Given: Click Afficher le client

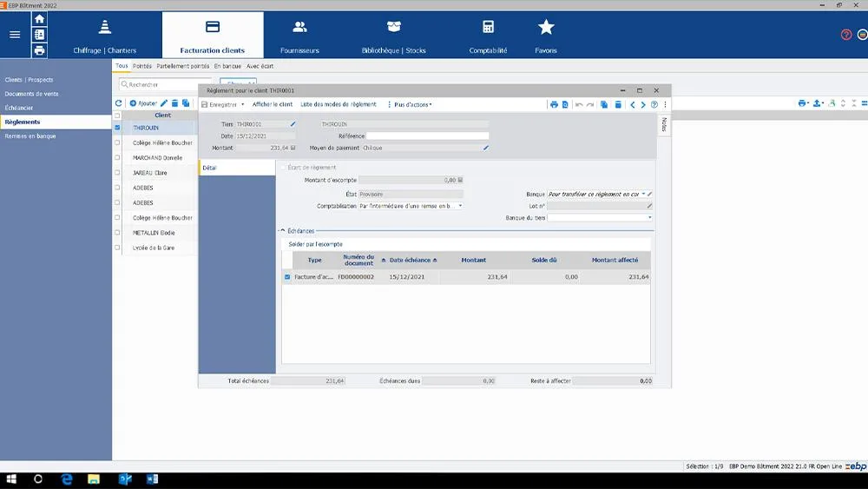Looking at the screenshot, I should click(273, 104).
